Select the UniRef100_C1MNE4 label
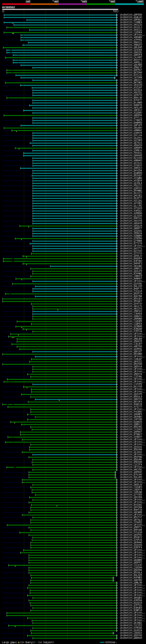Screen dimensions: 146x644 (x=131, y=22)
